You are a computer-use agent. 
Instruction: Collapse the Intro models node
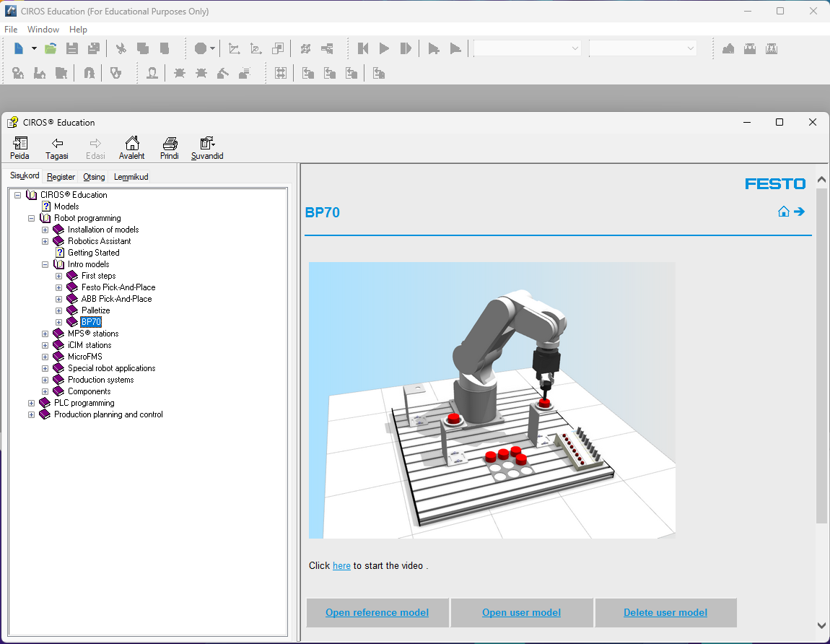point(45,264)
